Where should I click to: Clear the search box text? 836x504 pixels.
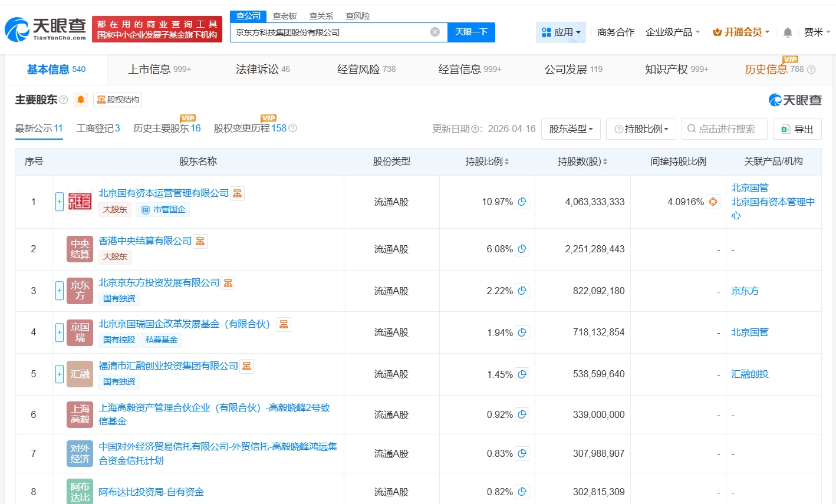(435, 32)
